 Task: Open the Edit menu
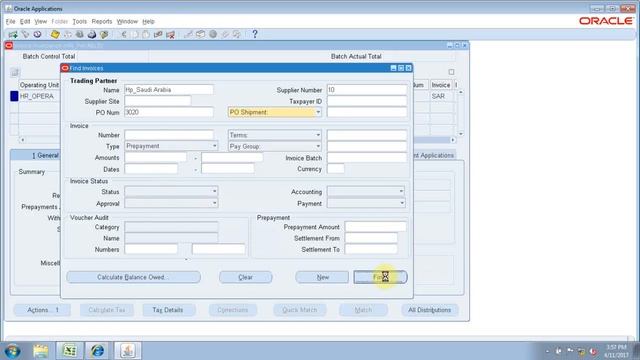[25, 22]
